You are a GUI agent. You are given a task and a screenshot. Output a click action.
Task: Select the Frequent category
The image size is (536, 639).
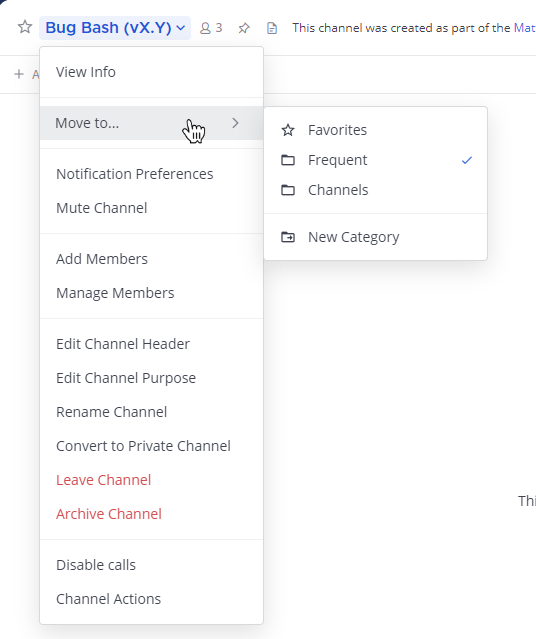click(375, 160)
